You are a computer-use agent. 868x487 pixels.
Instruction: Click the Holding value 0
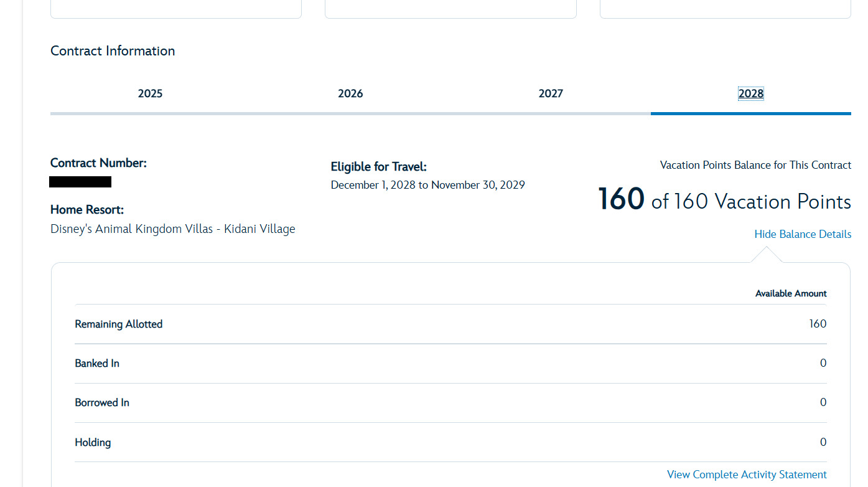click(x=823, y=442)
